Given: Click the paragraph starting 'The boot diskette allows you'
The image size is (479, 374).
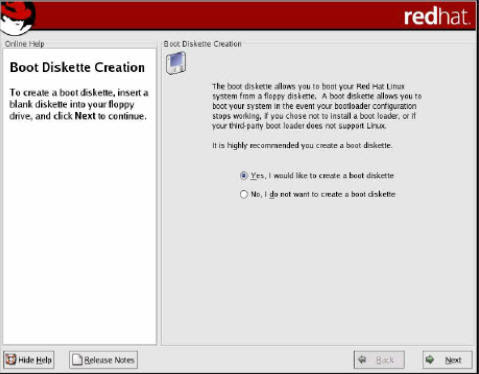Looking at the screenshot, I should point(317,106).
